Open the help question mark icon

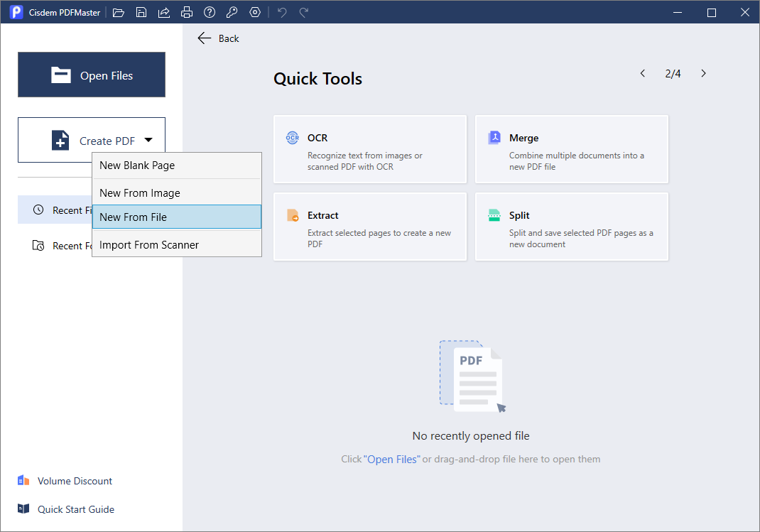pos(210,13)
